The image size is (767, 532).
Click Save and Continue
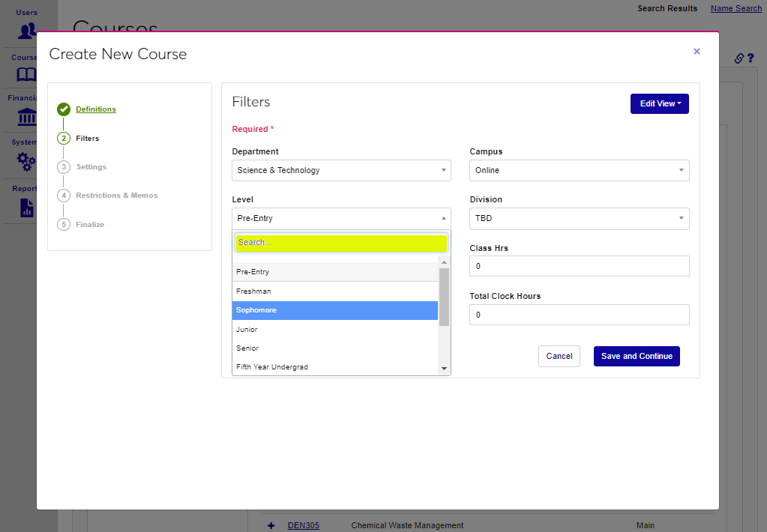pyautogui.click(x=637, y=356)
